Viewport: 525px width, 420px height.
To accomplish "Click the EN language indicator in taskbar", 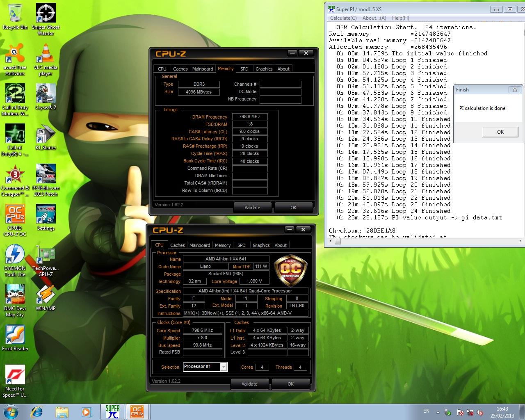I will point(426,411).
